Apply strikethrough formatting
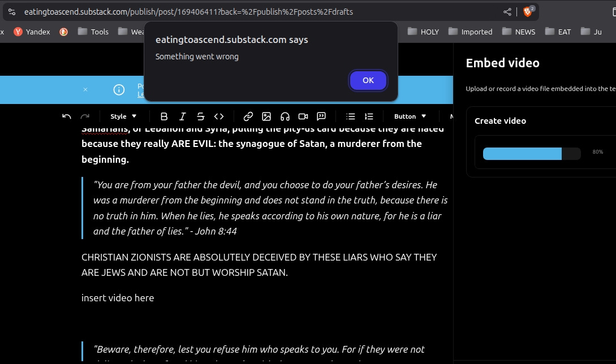Screen dimensions: 616x364 tap(200, 116)
